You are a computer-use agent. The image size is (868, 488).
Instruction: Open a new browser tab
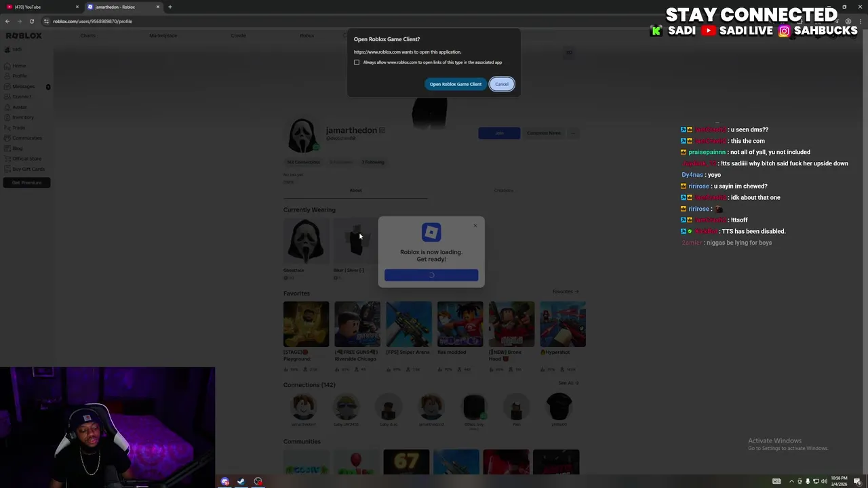pos(170,7)
